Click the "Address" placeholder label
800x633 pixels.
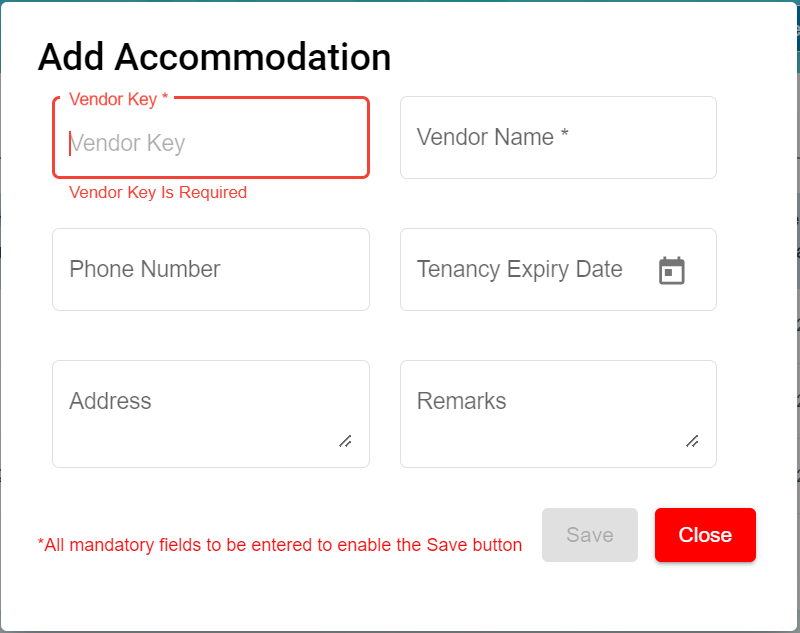coord(110,401)
